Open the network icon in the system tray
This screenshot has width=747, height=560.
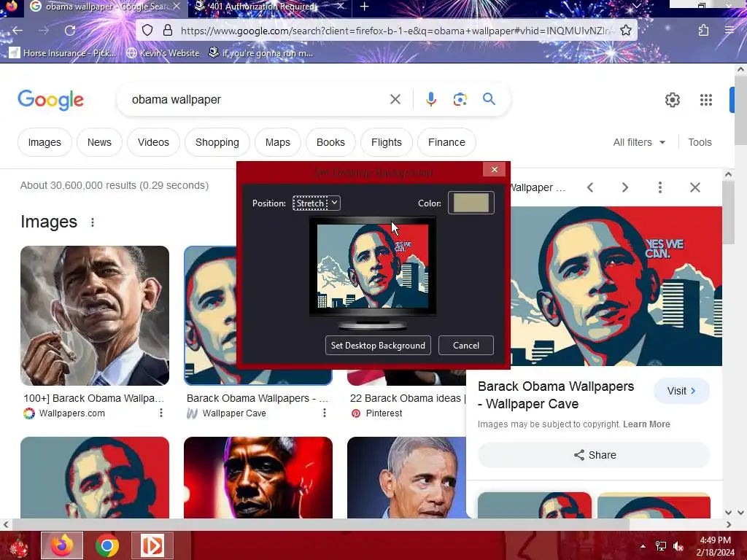click(x=661, y=546)
